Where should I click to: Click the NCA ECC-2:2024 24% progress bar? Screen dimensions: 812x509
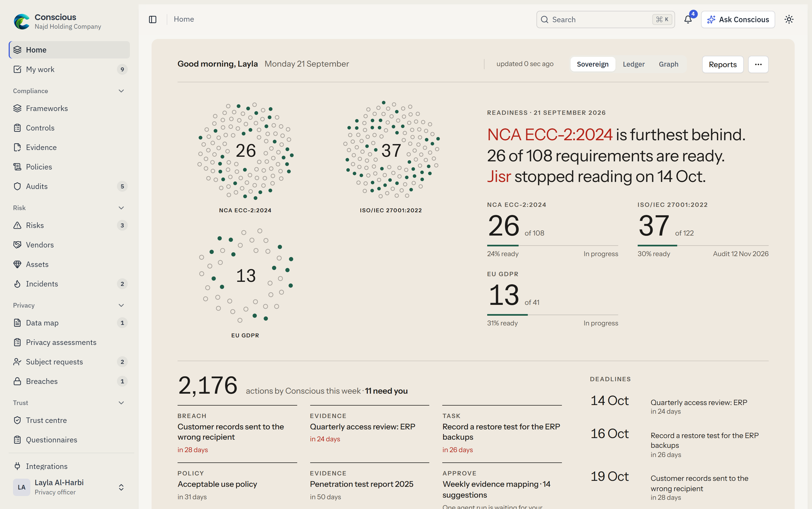tap(552, 246)
